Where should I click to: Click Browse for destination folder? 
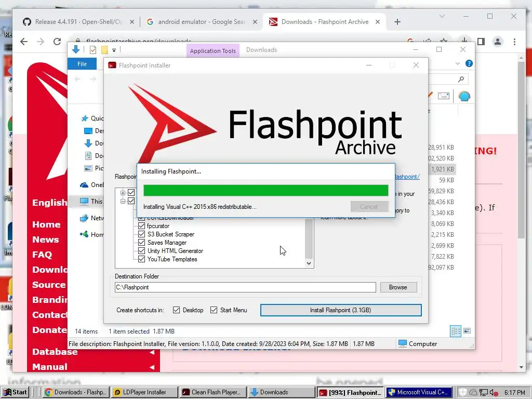pyautogui.click(x=398, y=287)
